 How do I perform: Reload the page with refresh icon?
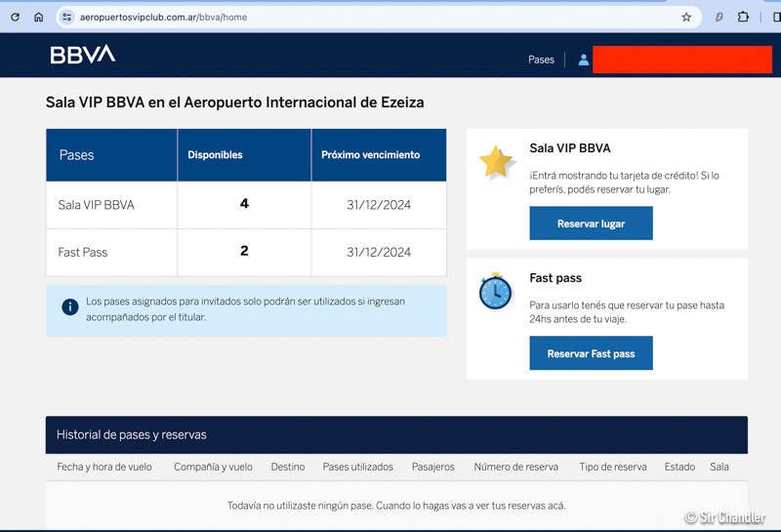pos(15,17)
